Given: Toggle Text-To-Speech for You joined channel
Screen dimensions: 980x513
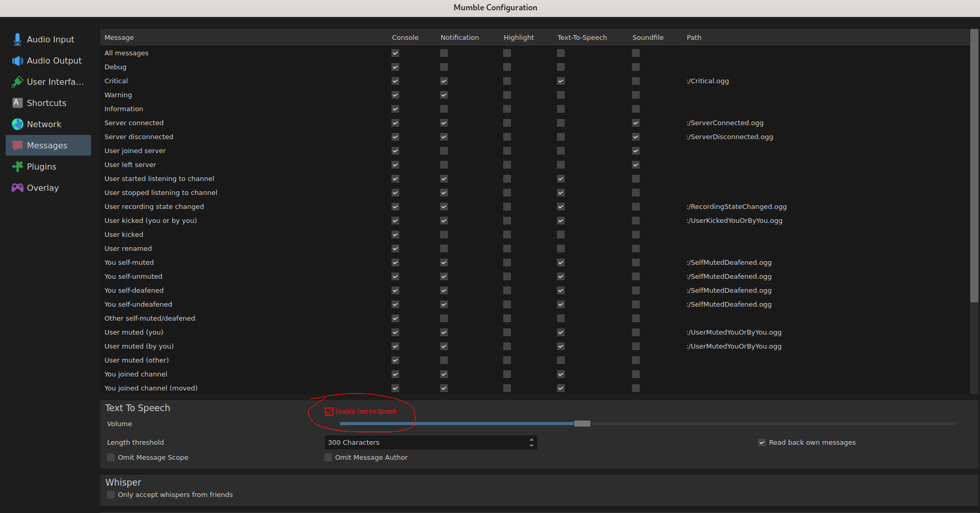Looking at the screenshot, I should 561,374.
